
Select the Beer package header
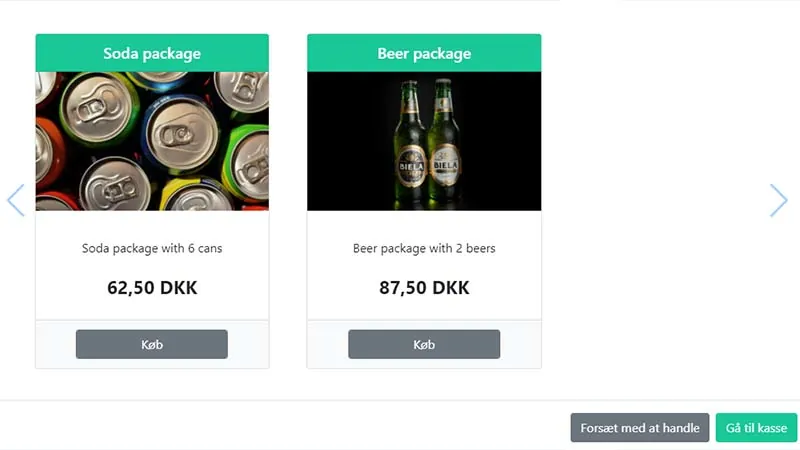tap(424, 53)
